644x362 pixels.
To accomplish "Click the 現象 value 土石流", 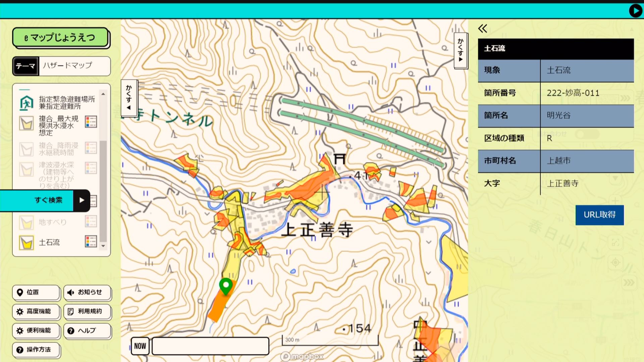I will coord(558,70).
